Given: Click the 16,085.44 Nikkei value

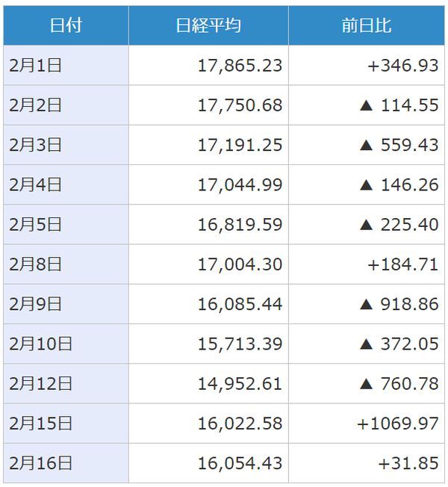Looking at the screenshot, I should point(240,304).
